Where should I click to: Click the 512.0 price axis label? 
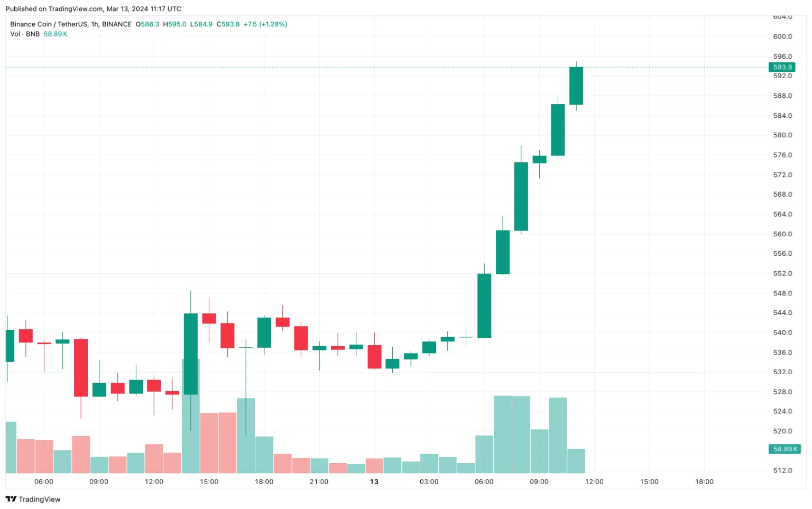pyautogui.click(x=782, y=470)
